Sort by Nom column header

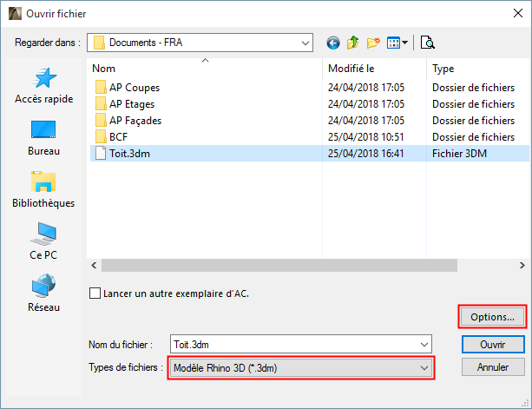(x=205, y=69)
